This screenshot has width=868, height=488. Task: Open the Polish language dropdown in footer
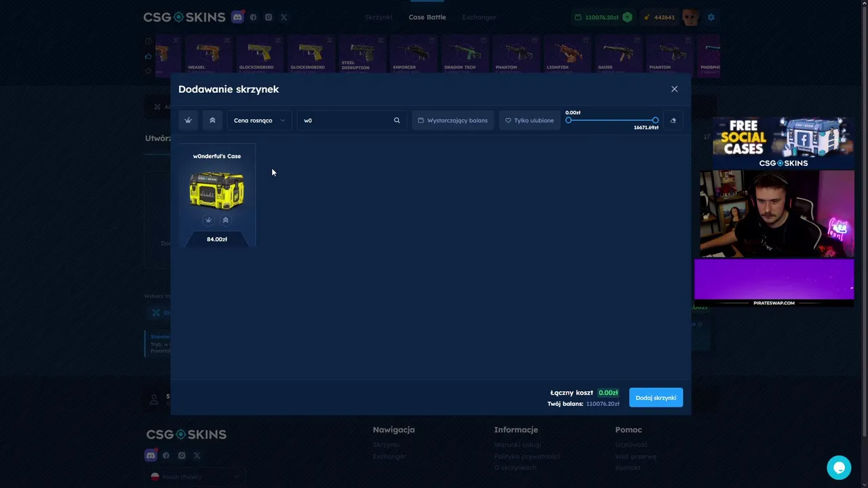click(x=195, y=477)
